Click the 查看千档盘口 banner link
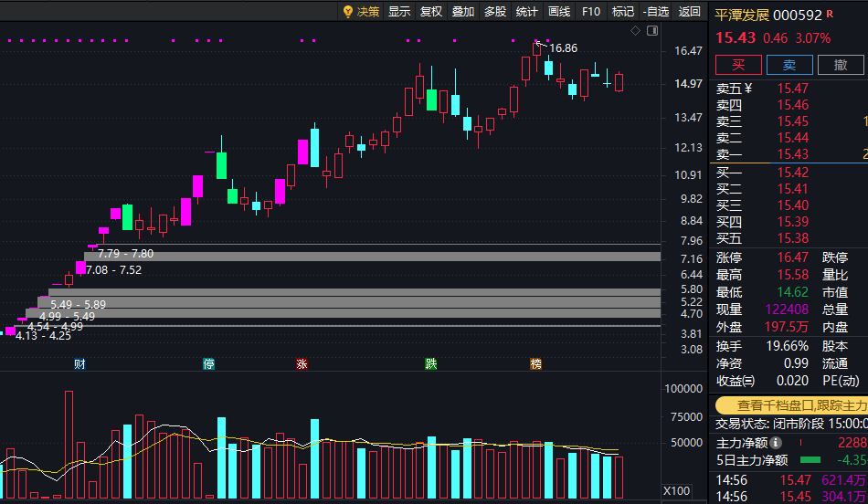Image resolution: width=868 pixels, height=504 pixels. click(791, 405)
